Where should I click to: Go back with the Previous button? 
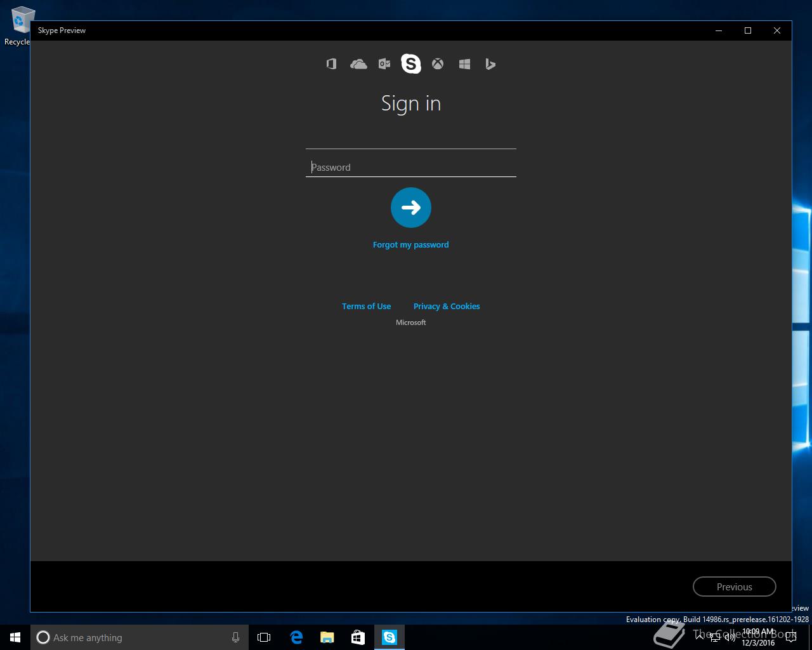coord(735,587)
